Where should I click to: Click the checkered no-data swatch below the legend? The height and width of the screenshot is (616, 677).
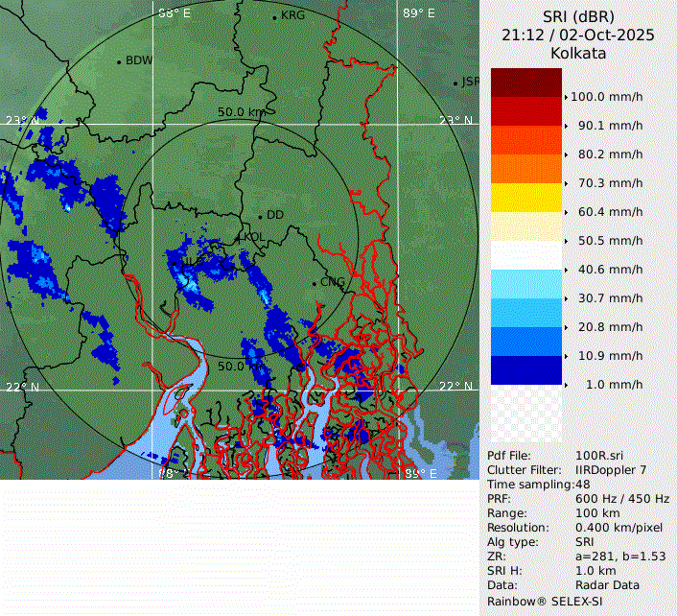click(526, 414)
